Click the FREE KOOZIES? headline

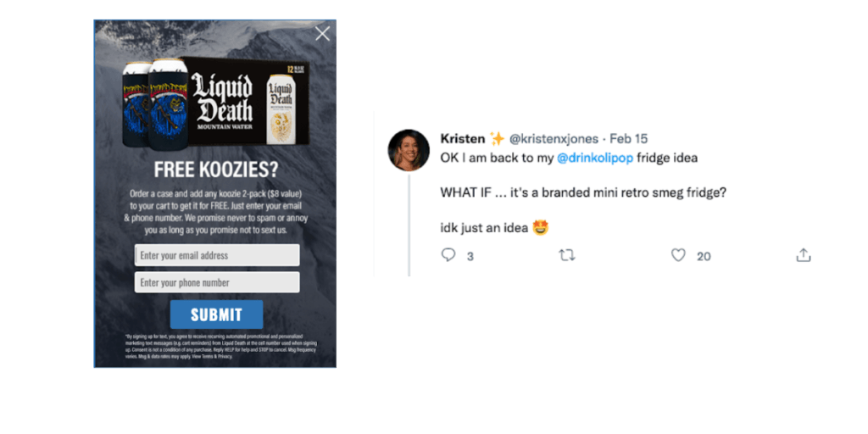pyautogui.click(x=216, y=170)
